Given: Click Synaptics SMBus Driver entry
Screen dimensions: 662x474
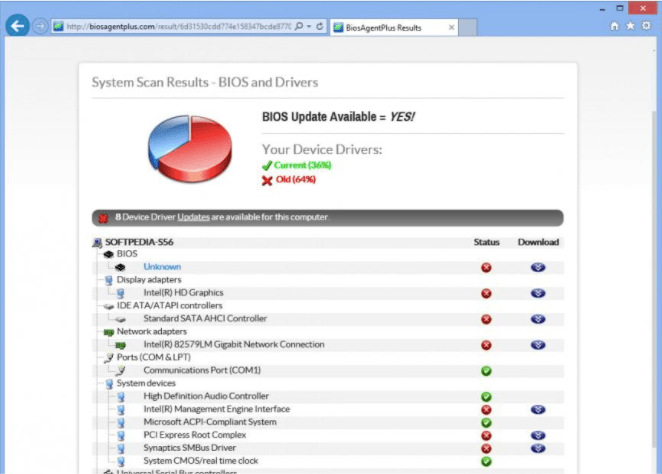Looking at the screenshot, I should 190,448.
